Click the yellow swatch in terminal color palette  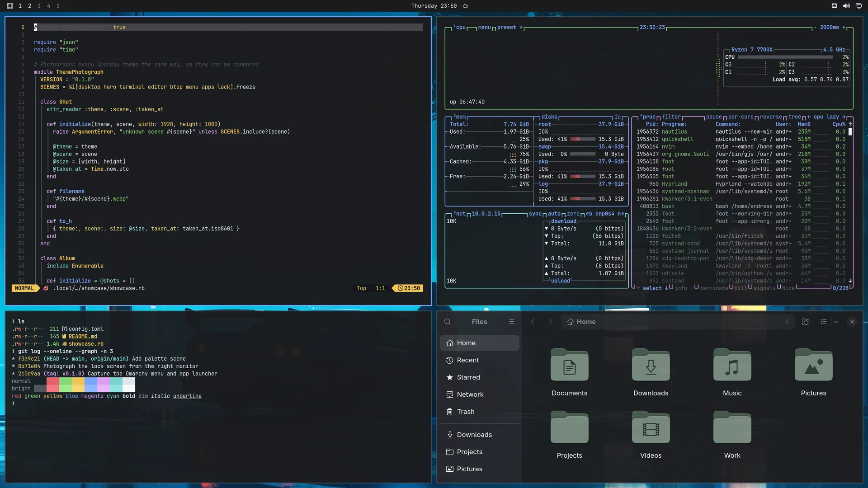[78, 385]
